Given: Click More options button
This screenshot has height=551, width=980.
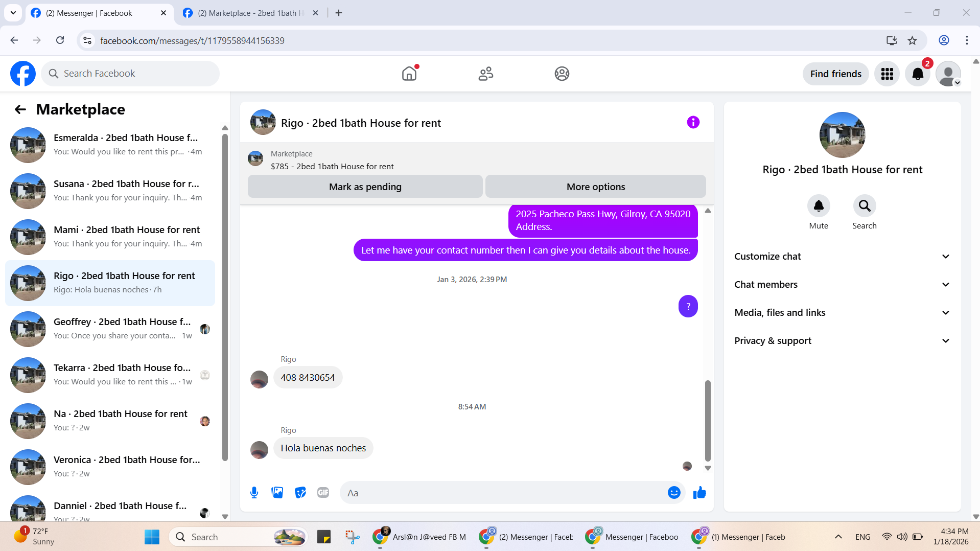Looking at the screenshot, I should 596,187.
